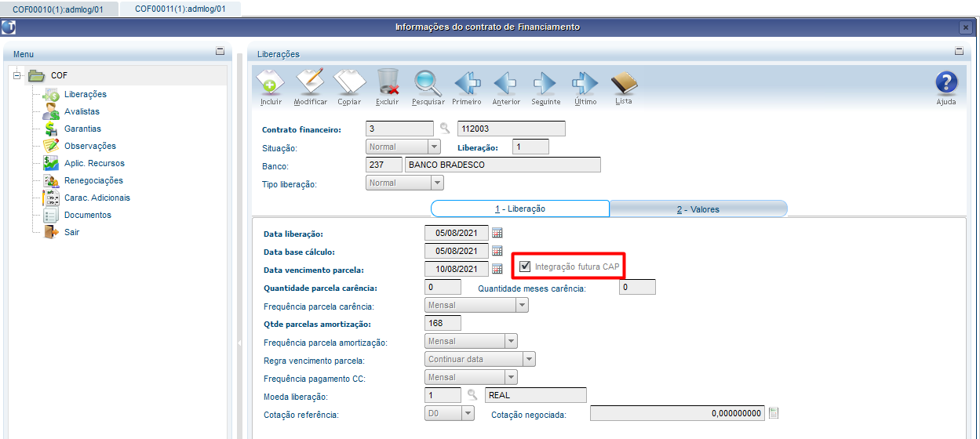The image size is (980, 439).
Task: Navigate to Seguinte record
Action: click(x=545, y=83)
